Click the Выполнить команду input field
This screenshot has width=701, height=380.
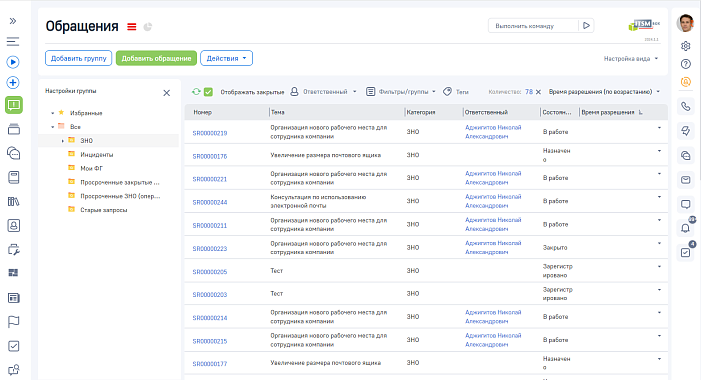[533, 26]
